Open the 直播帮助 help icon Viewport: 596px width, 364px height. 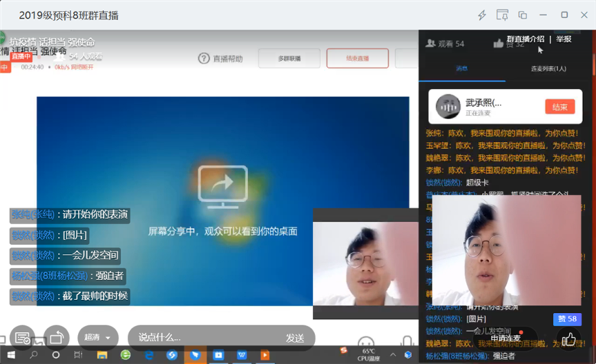click(204, 59)
